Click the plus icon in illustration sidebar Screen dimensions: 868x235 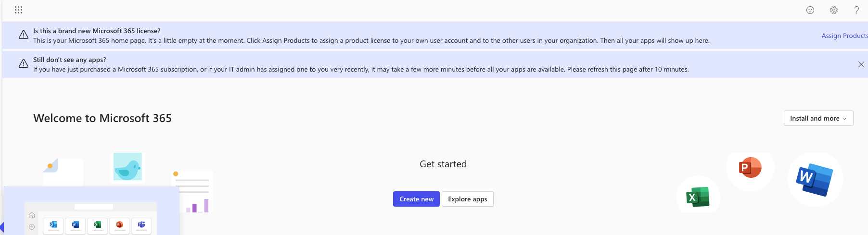click(32, 227)
